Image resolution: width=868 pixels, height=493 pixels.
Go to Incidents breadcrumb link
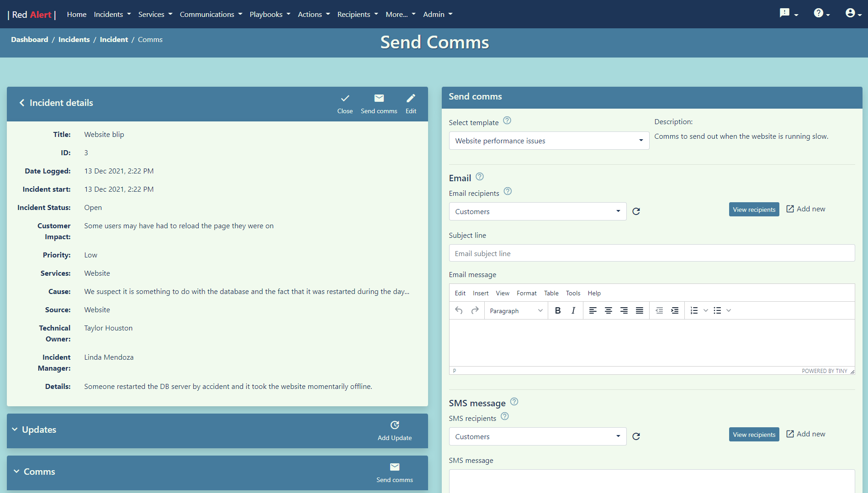[x=74, y=40]
